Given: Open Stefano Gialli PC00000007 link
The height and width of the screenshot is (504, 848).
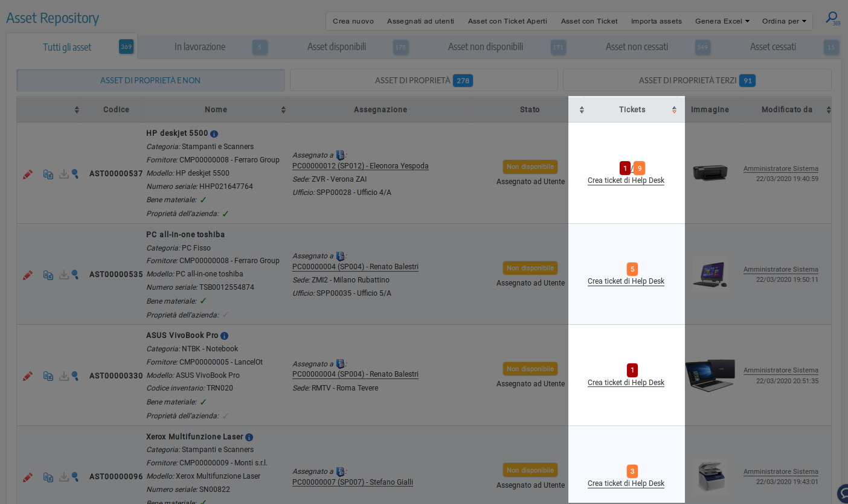Looking at the screenshot, I should (353, 482).
